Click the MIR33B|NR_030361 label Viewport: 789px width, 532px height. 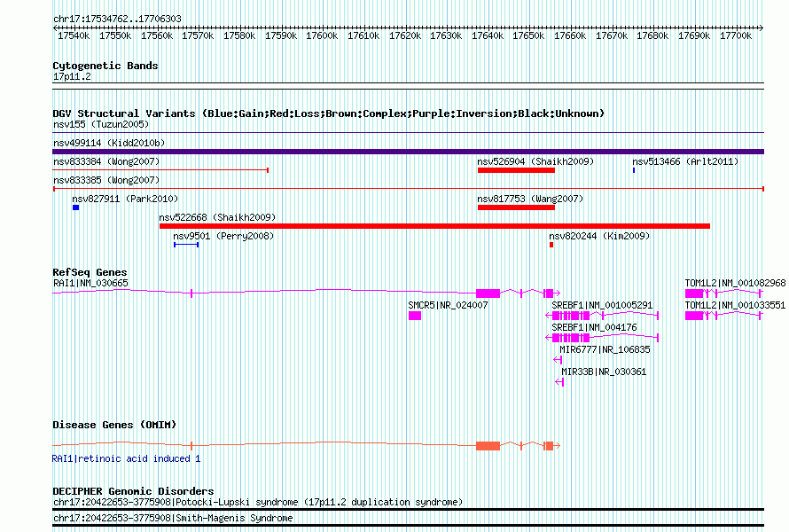click(604, 372)
